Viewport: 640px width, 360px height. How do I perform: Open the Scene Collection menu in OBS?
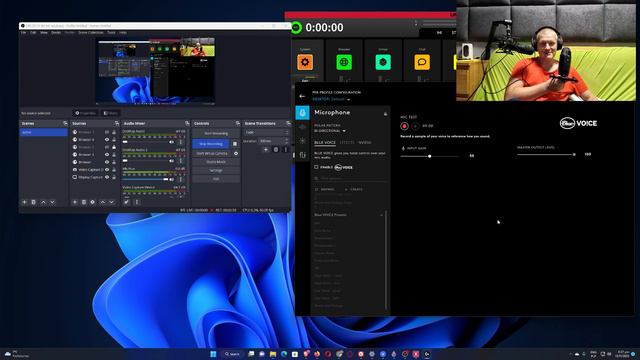pos(91,33)
